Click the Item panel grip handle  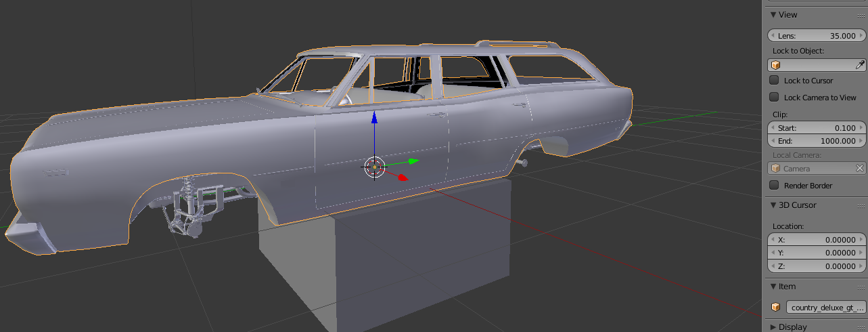click(861, 287)
